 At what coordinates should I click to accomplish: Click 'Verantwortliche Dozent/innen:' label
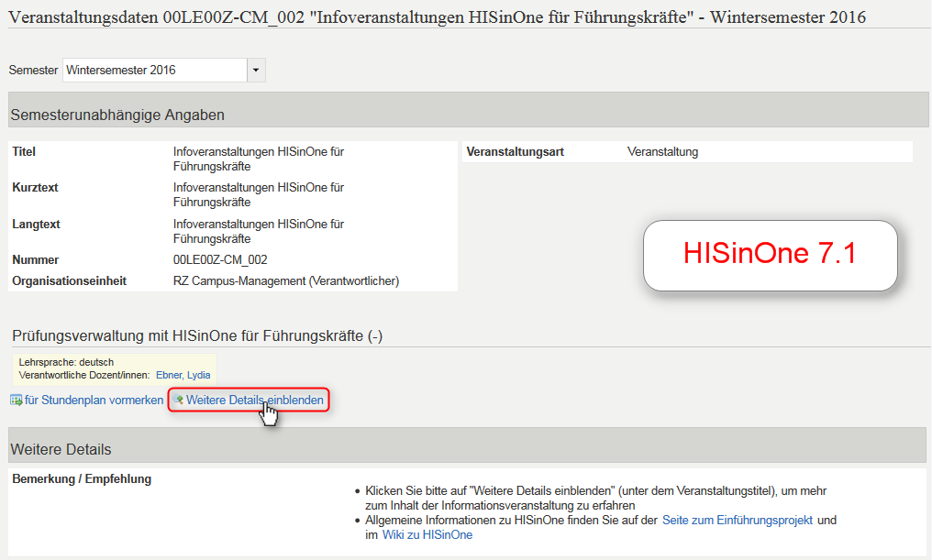click(x=84, y=375)
